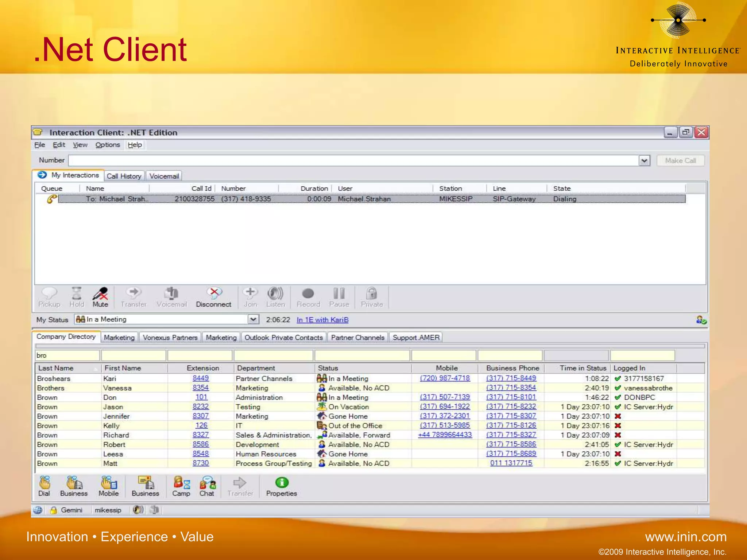Viewport: 747px width, 560px height.
Task: Click the user status icon at right
Action: pyautogui.click(x=701, y=320)
